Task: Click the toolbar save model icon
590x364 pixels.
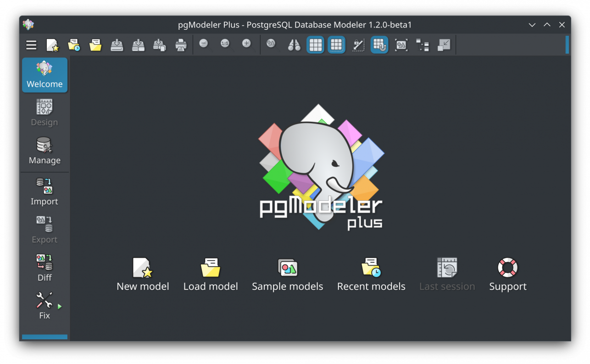Action: coord(117,44)
